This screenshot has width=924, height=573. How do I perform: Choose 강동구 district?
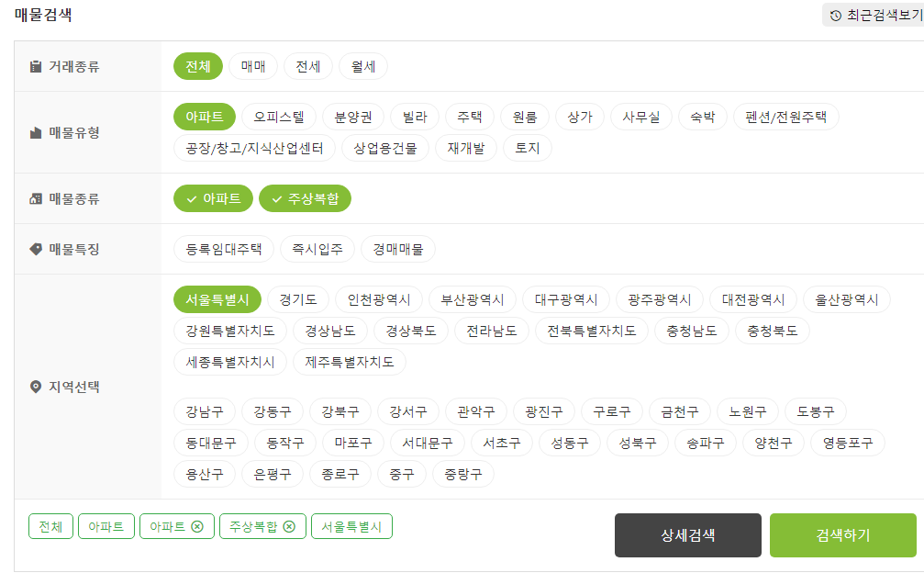[x=273, y=411]
